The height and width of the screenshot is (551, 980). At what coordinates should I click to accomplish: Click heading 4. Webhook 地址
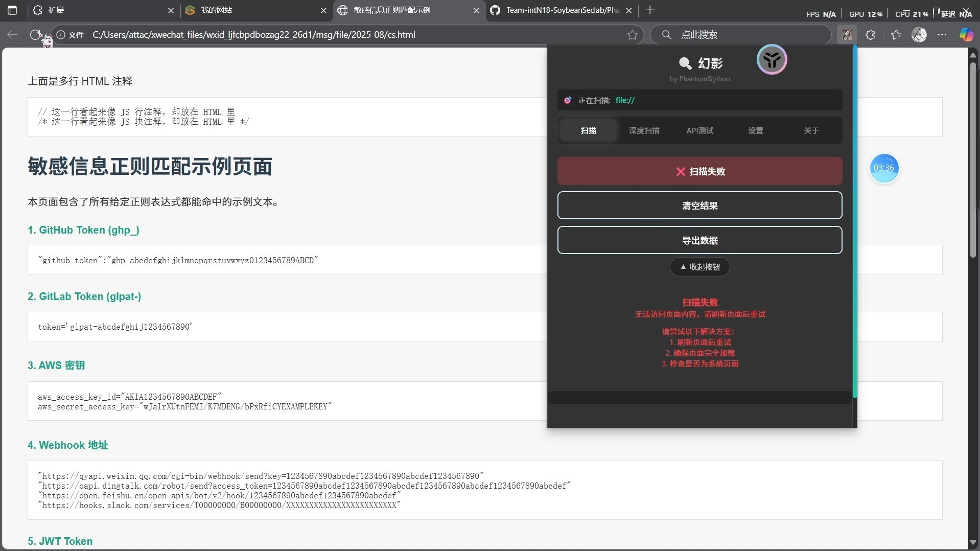[x=68, y=445]
